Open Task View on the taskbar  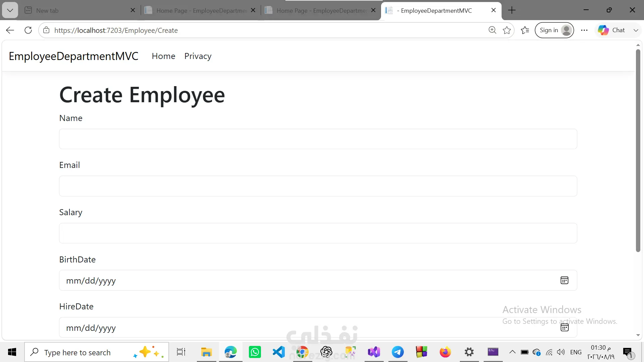(x=181, y=352)
